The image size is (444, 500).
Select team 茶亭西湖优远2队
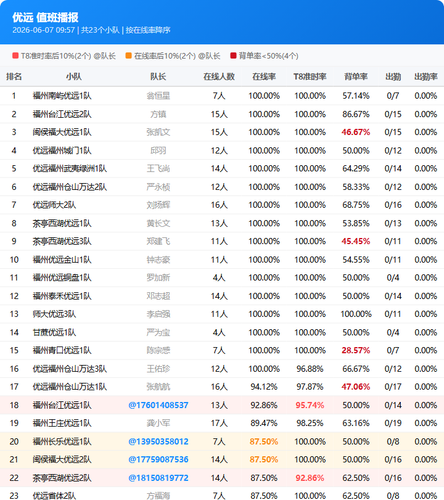62,478
